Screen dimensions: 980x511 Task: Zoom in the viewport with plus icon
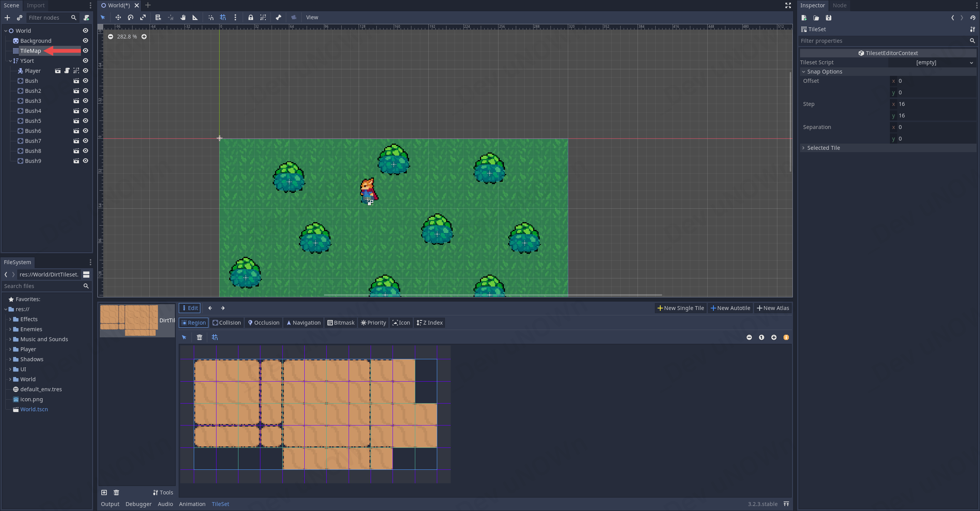coord(144,37)
